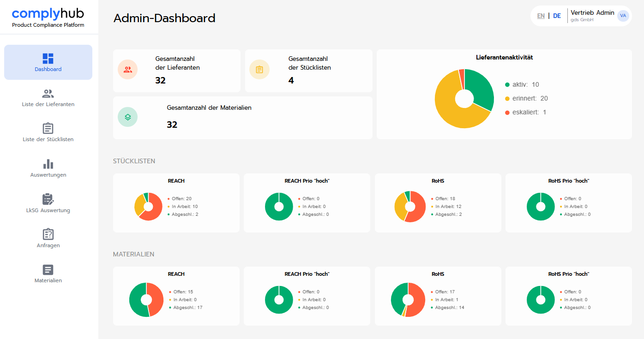The image size is (644, 339).
Task: Open the VA user avatar menu
Action: click(x=623, y=16)
